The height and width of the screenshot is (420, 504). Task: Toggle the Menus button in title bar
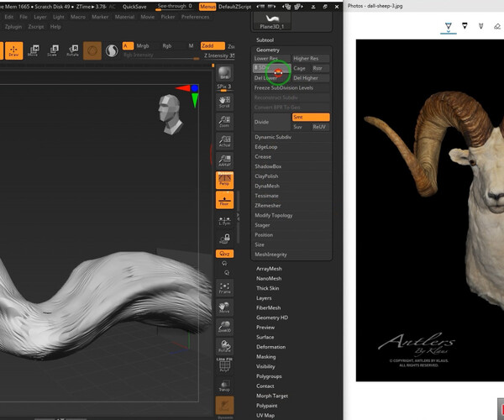point(207,7)
